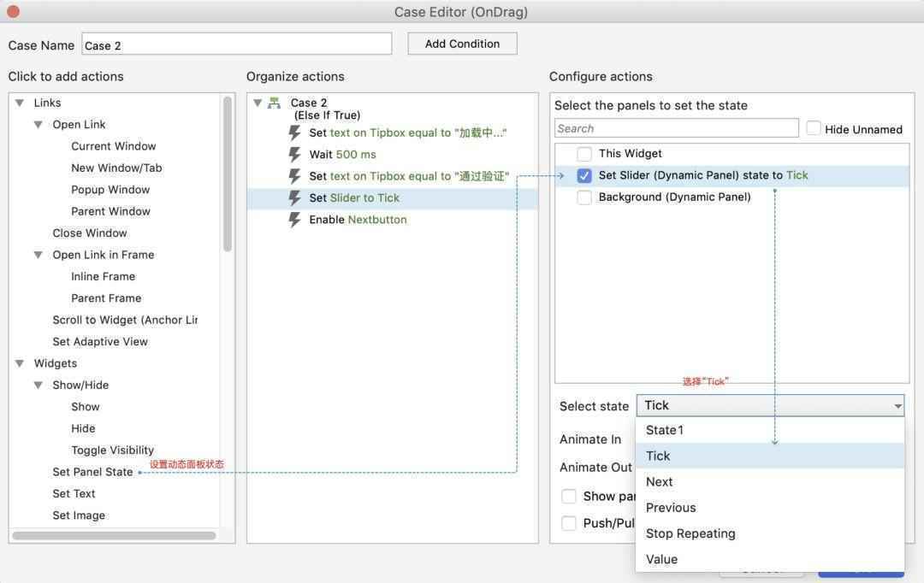This screenshot has width=924, height=583.
Task: Toggle the Push/Pull widgets checkbox
Action: [569, 523]
